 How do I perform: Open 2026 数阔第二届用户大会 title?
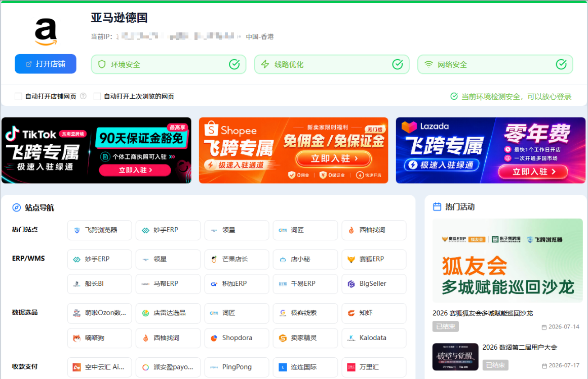pos(520,348)
